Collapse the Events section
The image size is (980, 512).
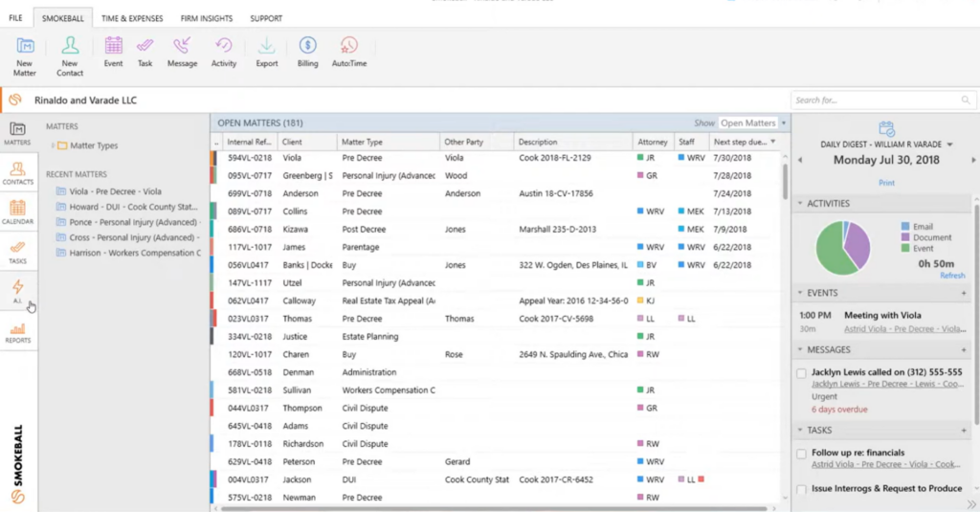click(800, 293)
